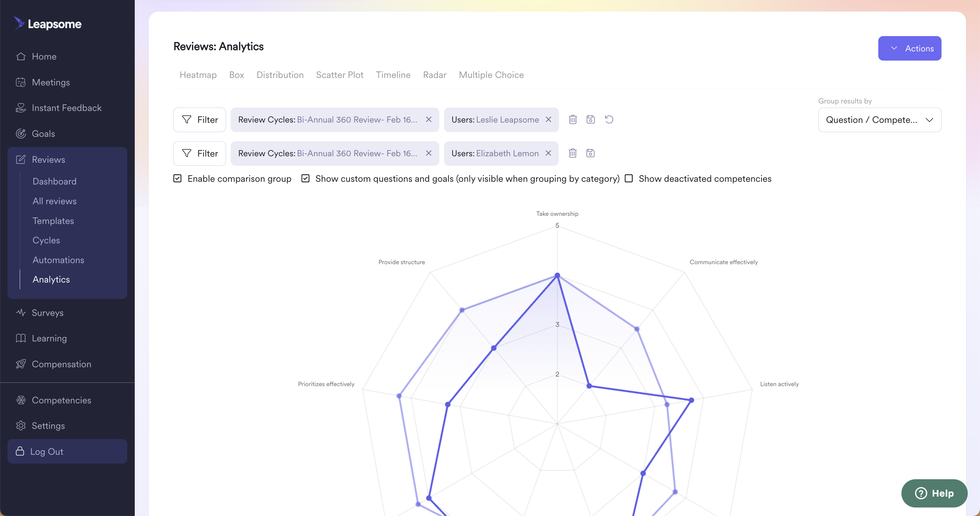
Task: Delete filters in Leslie Leapsome row
Action: tap(573, 119)
